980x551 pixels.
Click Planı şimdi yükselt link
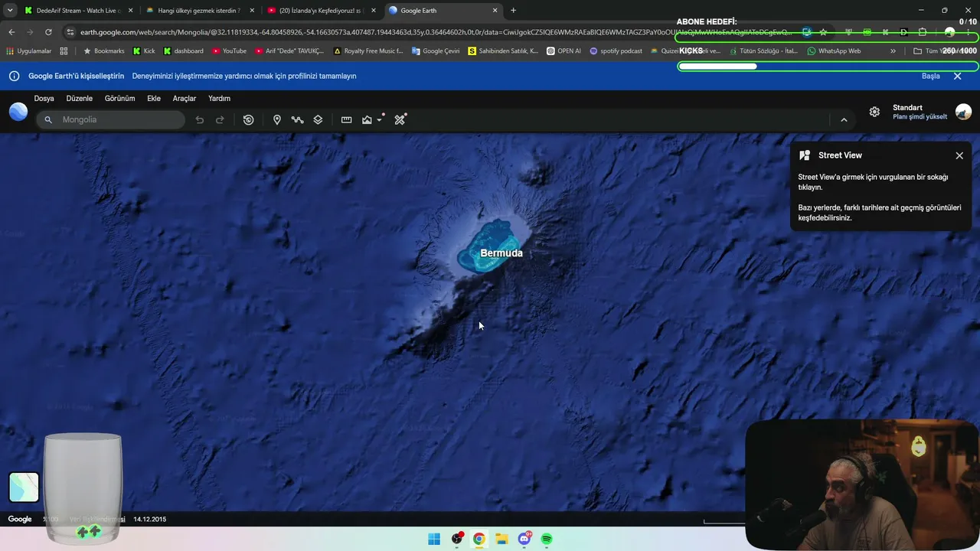pyautogui.click(x=920, y=117)
